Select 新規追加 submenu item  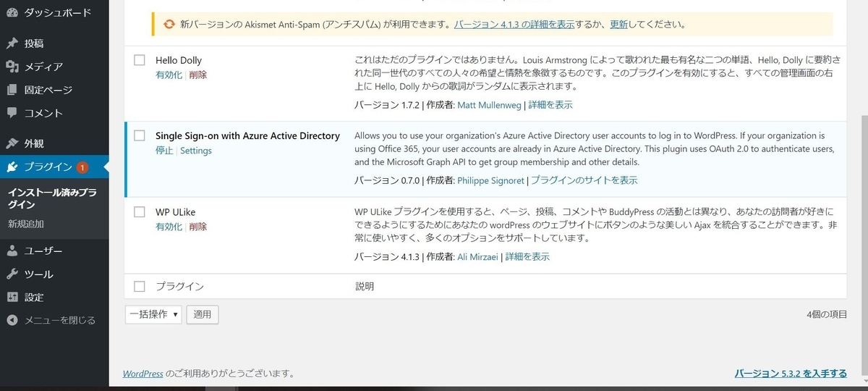point(26,224)
